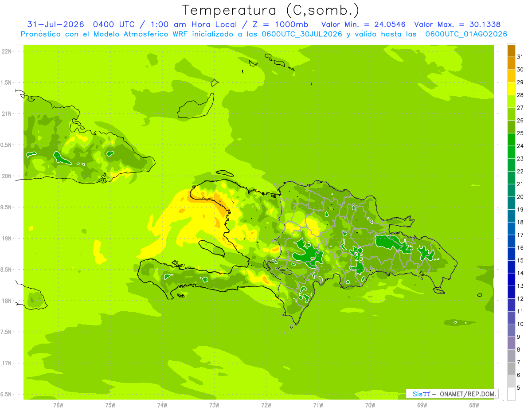532x411 pixels.
Task: Pick the gray swatch between 6 and 7
Action: (x=511, y=369)
